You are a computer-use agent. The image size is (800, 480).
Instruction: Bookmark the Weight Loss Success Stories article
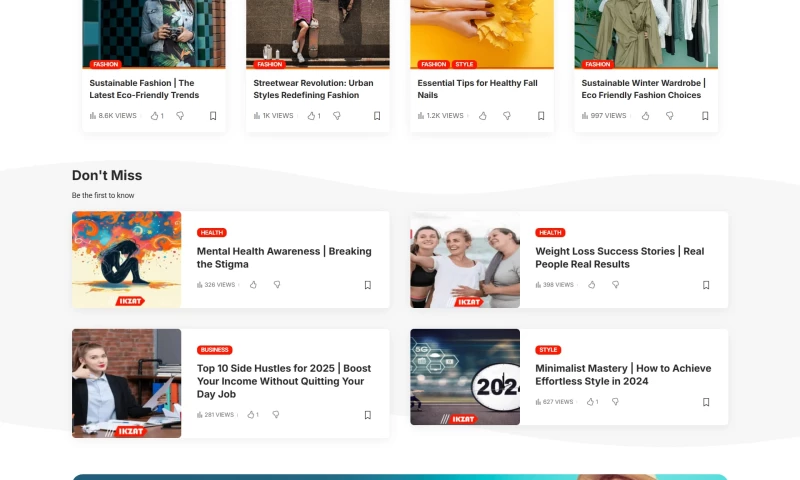(706, 285)
